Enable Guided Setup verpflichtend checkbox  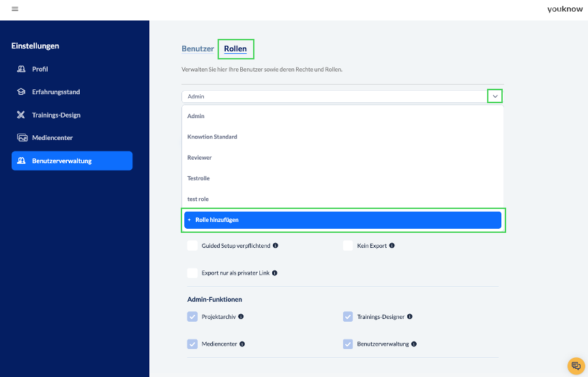pos(192,246)
